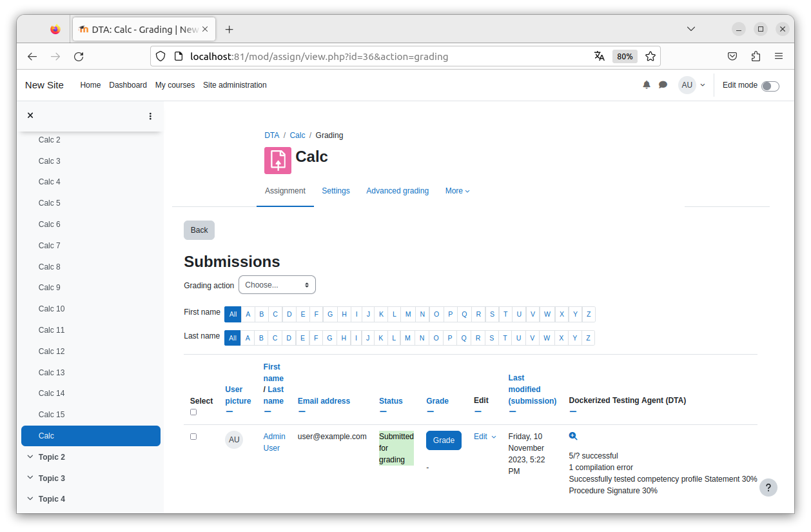Open a new browser tab

(x=229, y=30)
